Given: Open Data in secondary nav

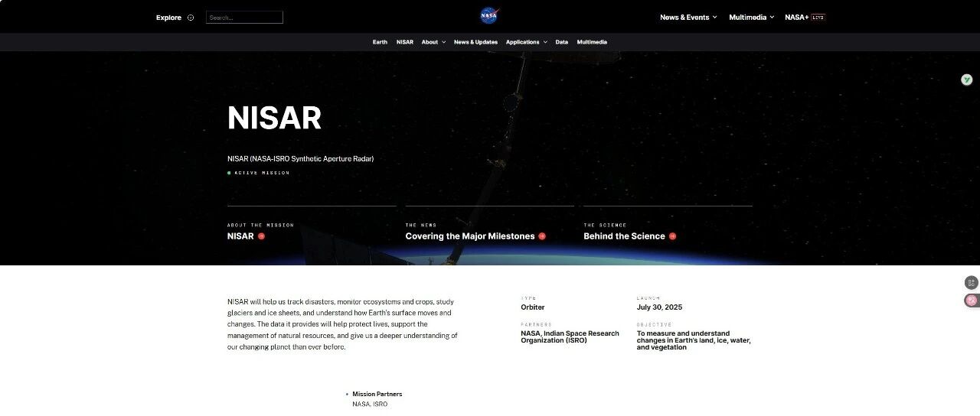Looking at the screenshot, I should coord(562,42).
